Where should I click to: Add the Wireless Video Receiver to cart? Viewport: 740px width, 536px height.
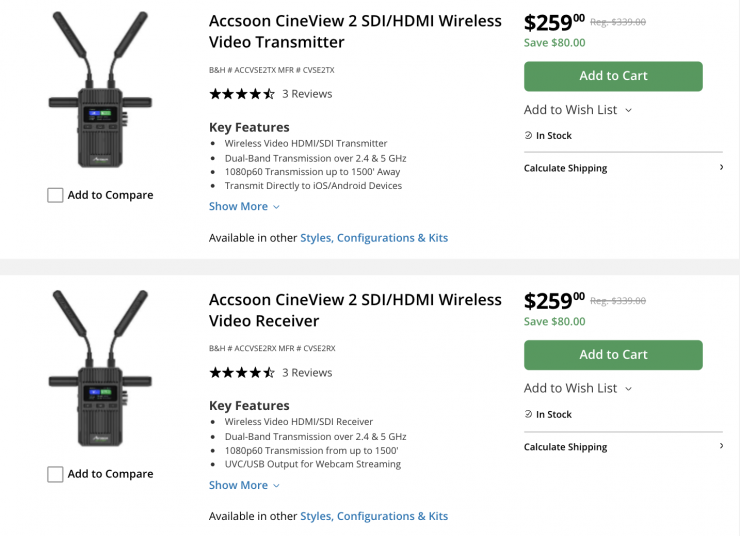(613, 355)
